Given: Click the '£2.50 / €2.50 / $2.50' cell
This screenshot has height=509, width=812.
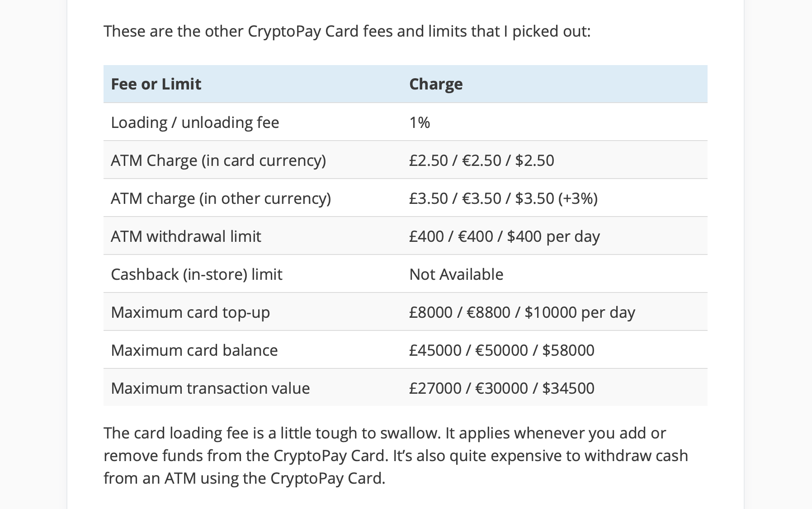Looking at the screenshot, I should coord(482,160).
